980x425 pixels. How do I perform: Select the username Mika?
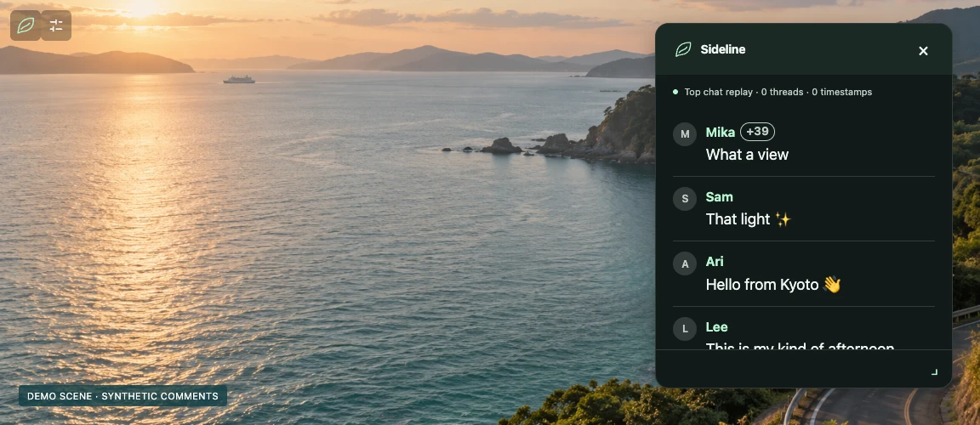click(x=720, y=133)
